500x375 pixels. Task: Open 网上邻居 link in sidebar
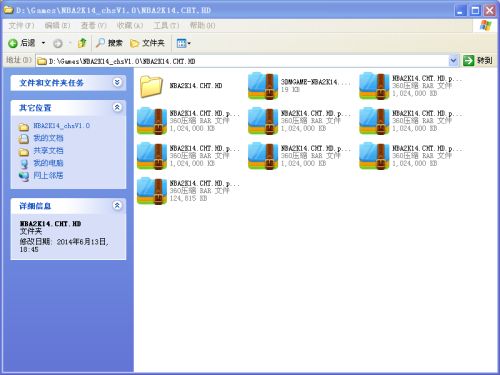pyautogui.click(x=48, y=175)
